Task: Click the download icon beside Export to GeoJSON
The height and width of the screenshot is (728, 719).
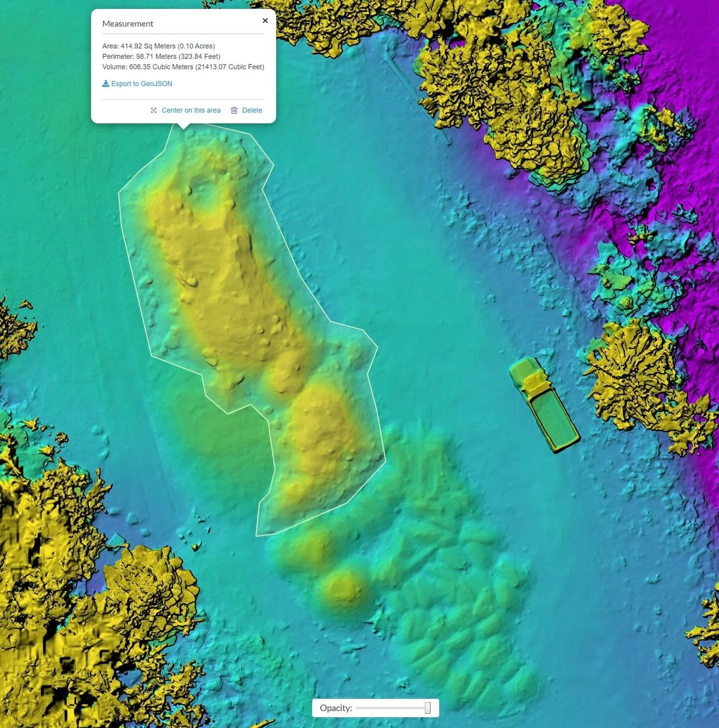Action: coord(106,84)
